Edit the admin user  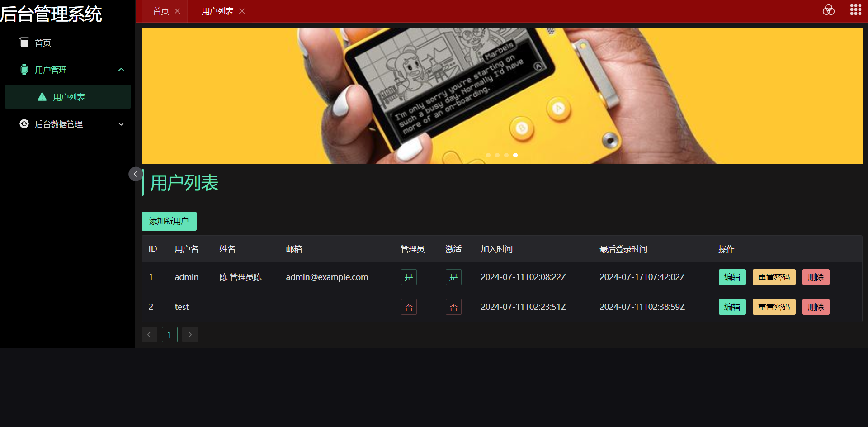tap(732, 277)
